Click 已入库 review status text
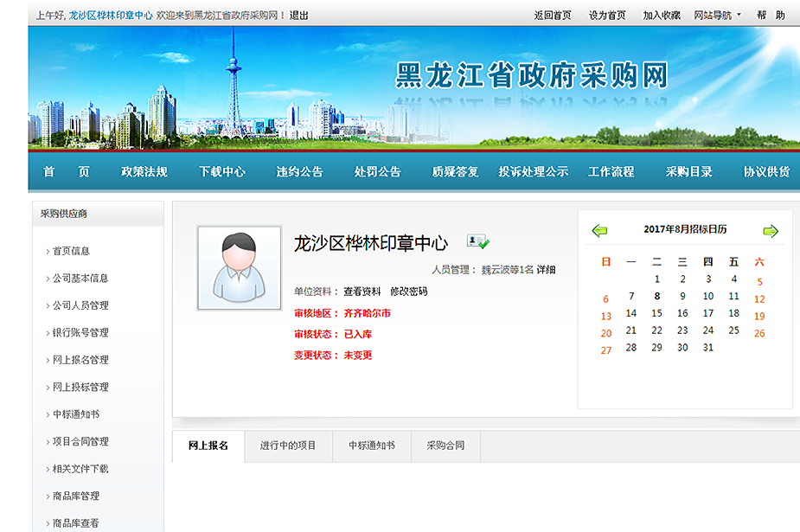800x532 pixels. point(358,334)
